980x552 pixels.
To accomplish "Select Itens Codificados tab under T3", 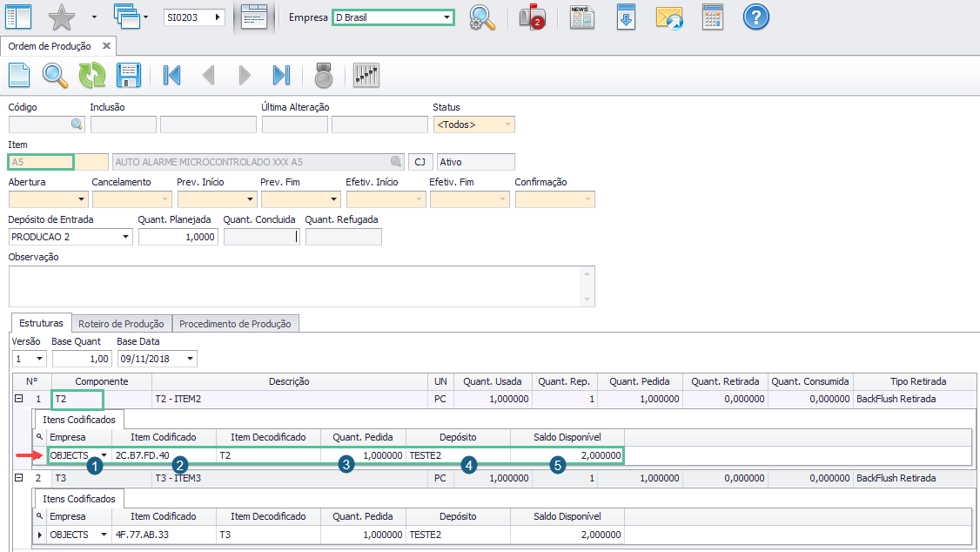I will (x=78, y=499).
